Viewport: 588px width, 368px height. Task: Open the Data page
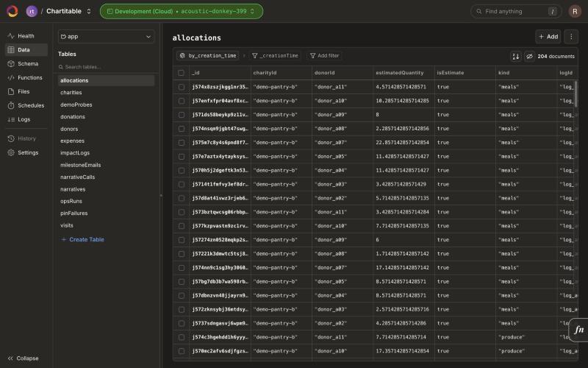point(26,49)
